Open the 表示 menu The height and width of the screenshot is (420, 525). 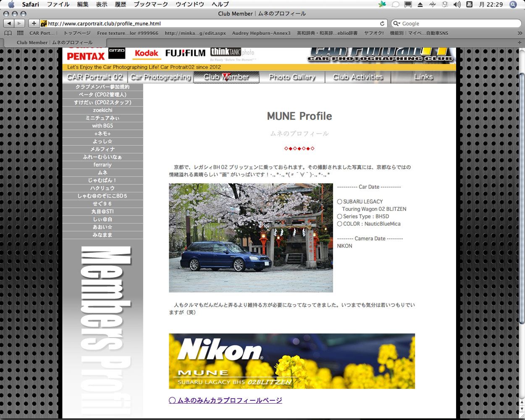pos(102,4)
